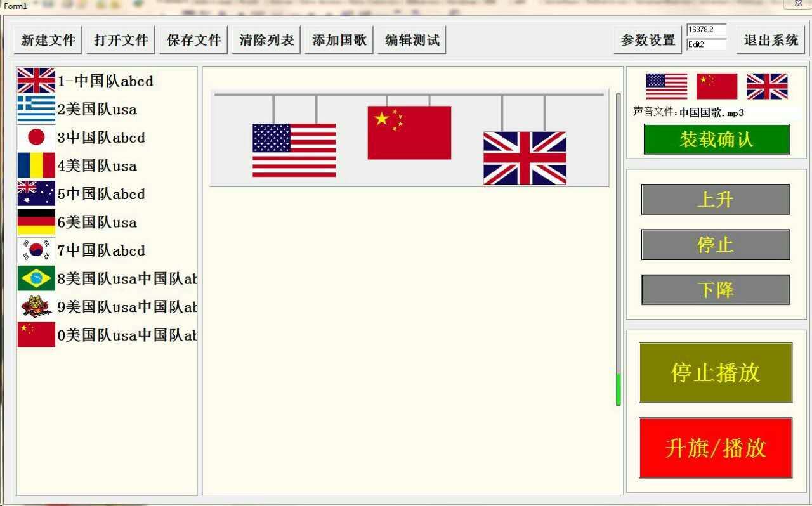The width and height of the screenshot is (812, 506).
Task: Click the 编辑测试 button
Action: coord(412,40)
